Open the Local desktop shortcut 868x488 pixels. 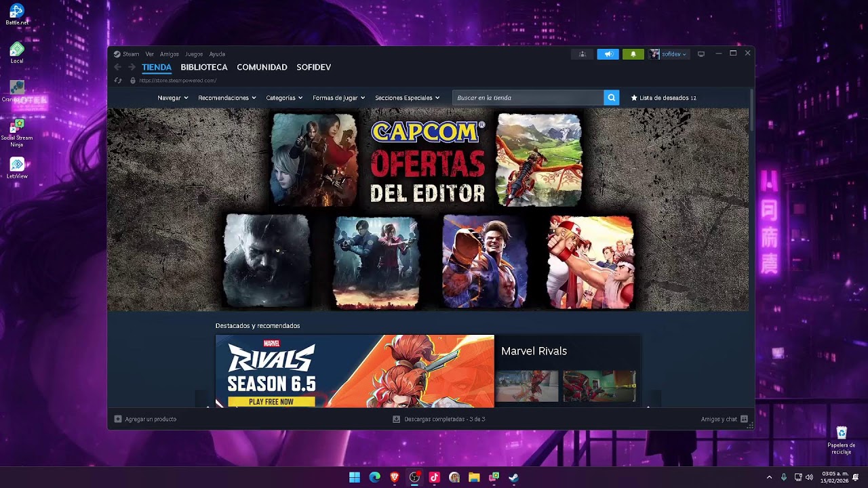pos(17,53)
